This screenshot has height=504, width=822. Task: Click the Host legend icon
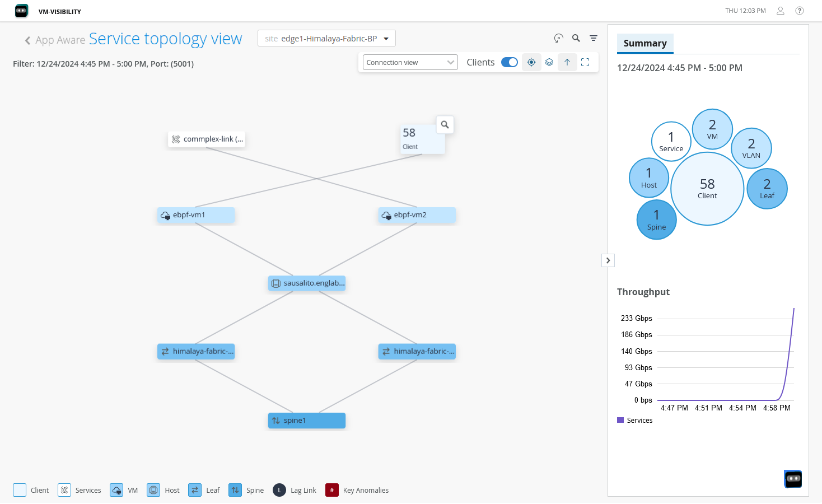coord(153,490)
